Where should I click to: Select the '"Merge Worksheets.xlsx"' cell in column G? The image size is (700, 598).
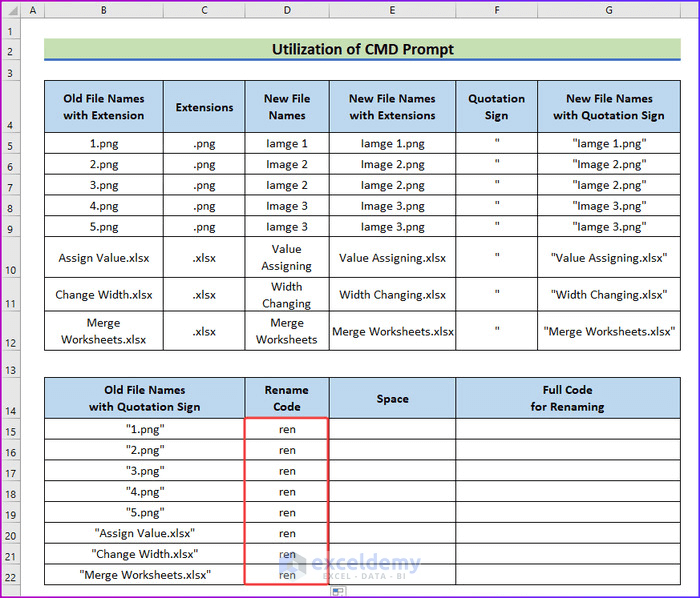tap(609, 331)
